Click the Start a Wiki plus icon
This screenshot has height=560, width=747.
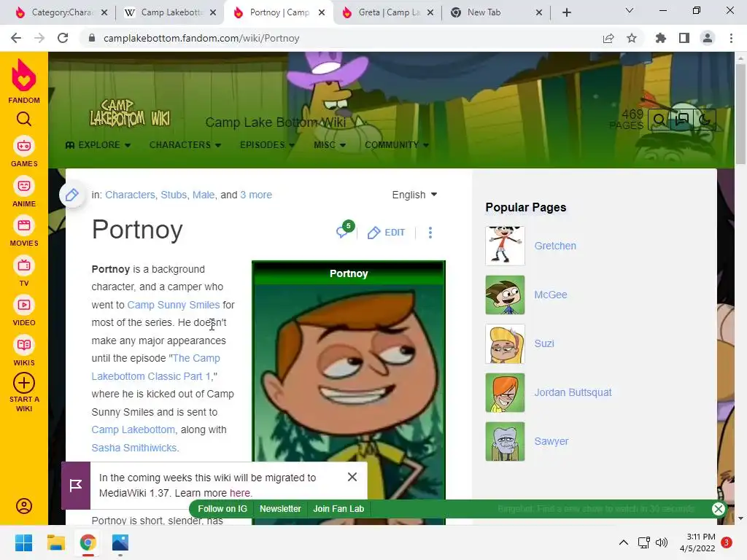pos(24,383)
